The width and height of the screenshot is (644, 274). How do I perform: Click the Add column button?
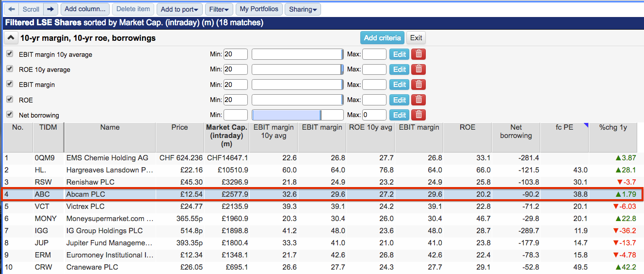(x=85, y=9)
